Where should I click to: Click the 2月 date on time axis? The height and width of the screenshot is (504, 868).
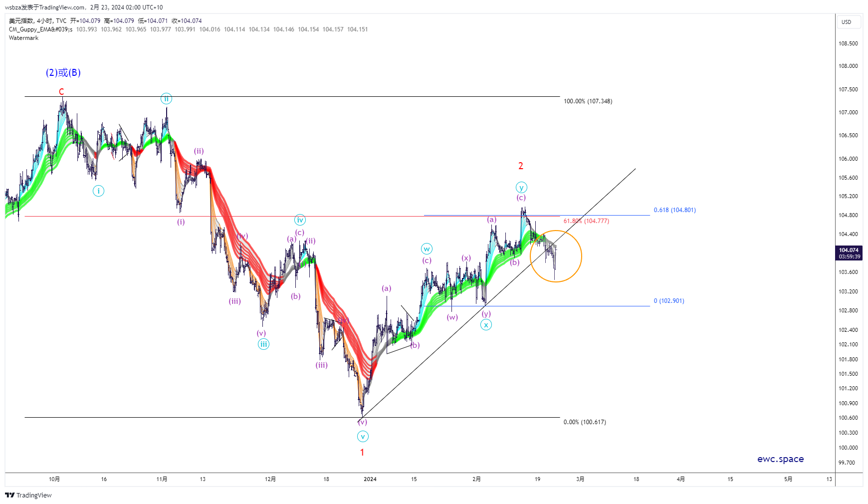tap(477, 479)
